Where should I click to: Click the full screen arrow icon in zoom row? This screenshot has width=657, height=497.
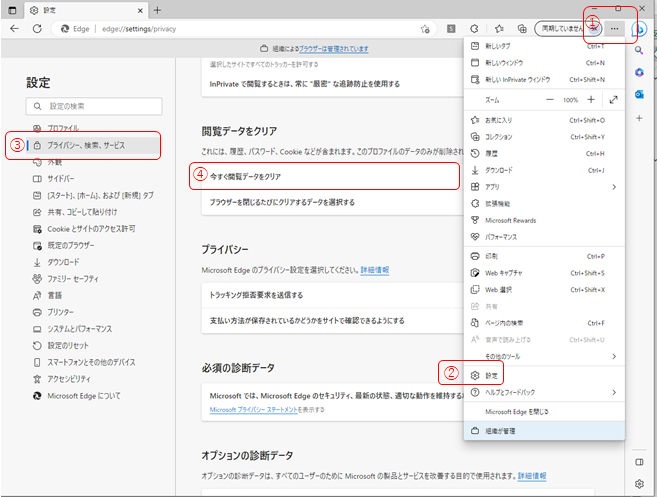click(x=613, y=100)
